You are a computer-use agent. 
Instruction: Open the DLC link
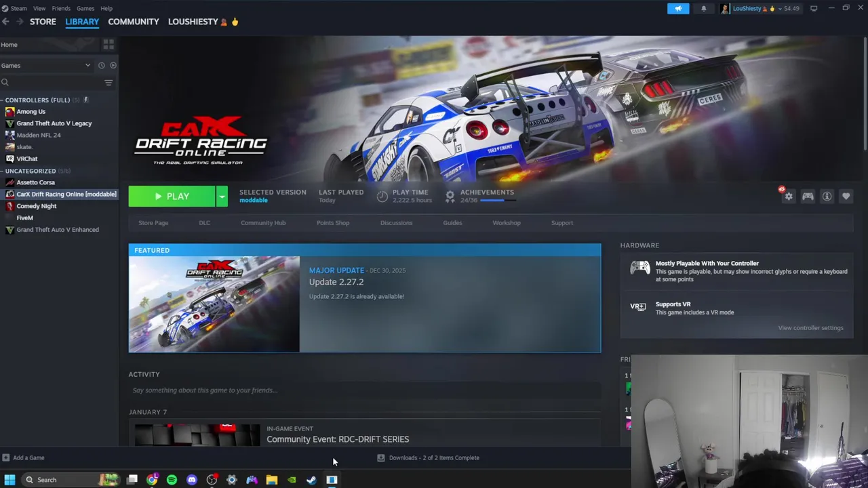204,222
